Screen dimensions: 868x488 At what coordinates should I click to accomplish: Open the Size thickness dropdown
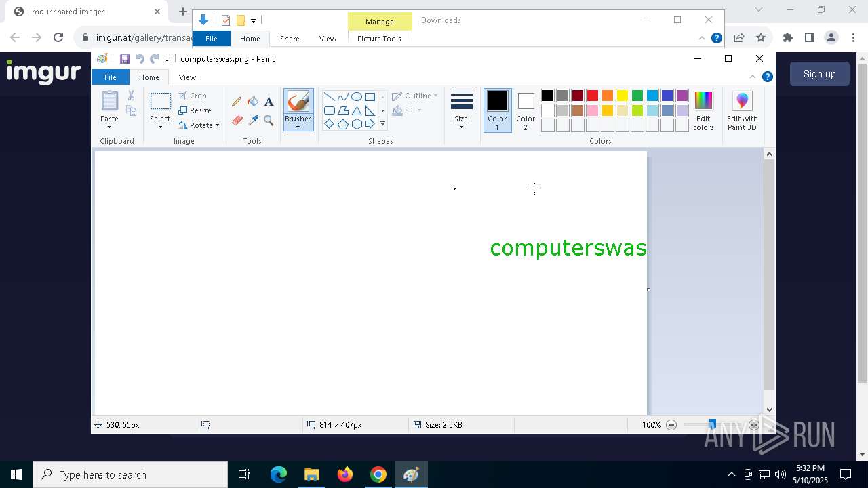point(461,110)
